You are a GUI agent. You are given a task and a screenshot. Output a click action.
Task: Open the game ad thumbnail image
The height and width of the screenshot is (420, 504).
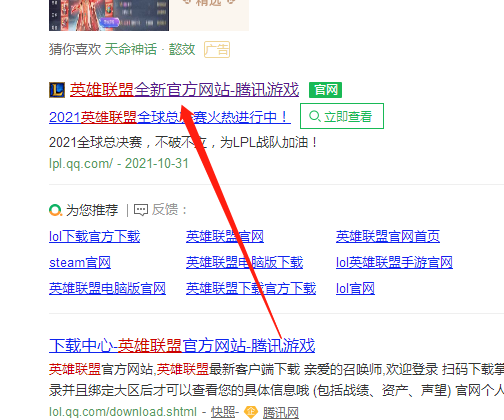point(109,15)
